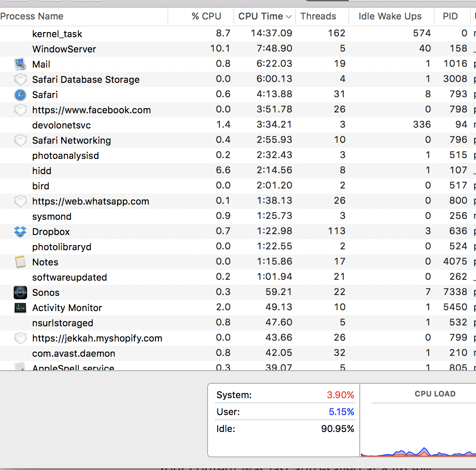Click the User 5.15% value
This screenshot has height=470, width=476.
pyautogui.click(x=341, y=412)
